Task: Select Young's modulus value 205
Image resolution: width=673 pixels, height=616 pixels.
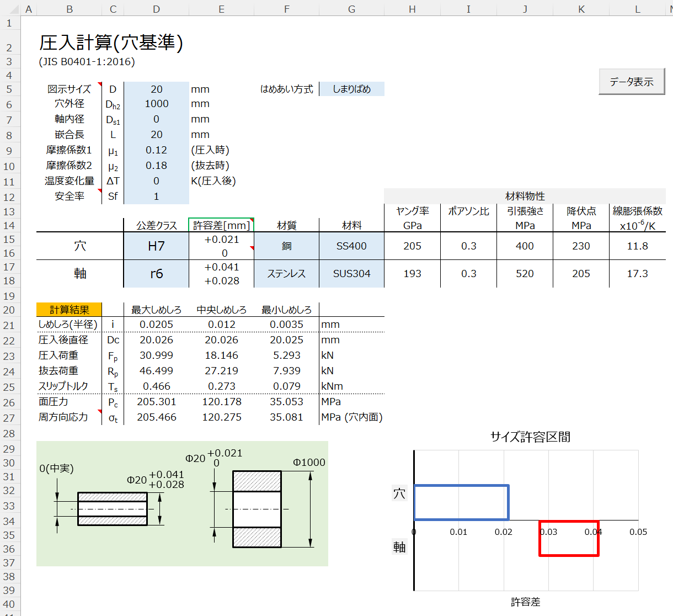Action: click(413, 246)
